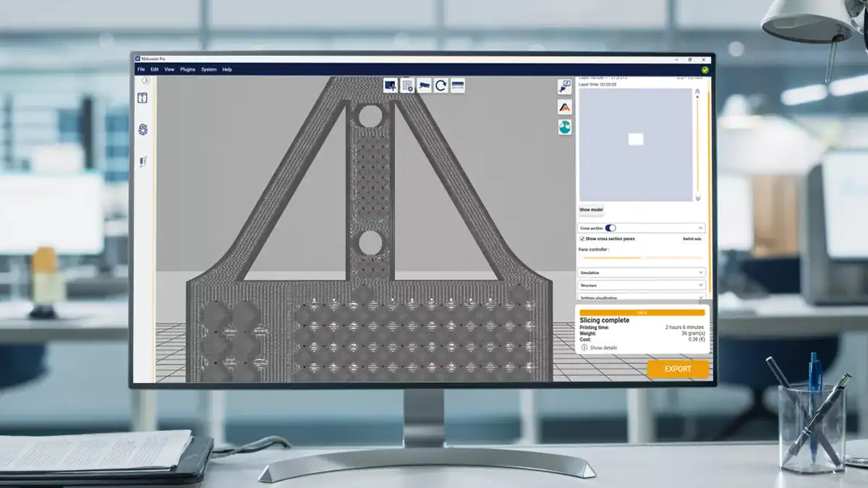Click the rotate view icon in the toolbar

pyautogui.click(x=441, y=85)
